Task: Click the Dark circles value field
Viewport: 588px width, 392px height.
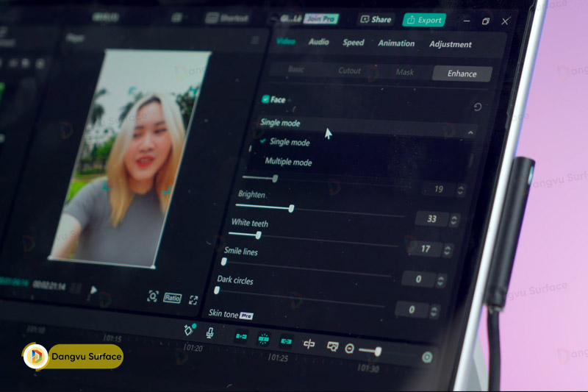Action: click(x=412, y=310)
